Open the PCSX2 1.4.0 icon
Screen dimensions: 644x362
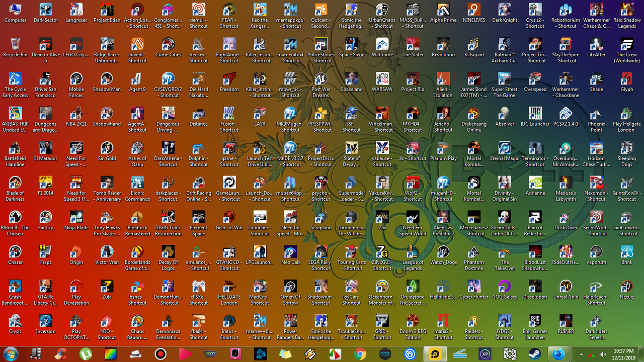566,117
